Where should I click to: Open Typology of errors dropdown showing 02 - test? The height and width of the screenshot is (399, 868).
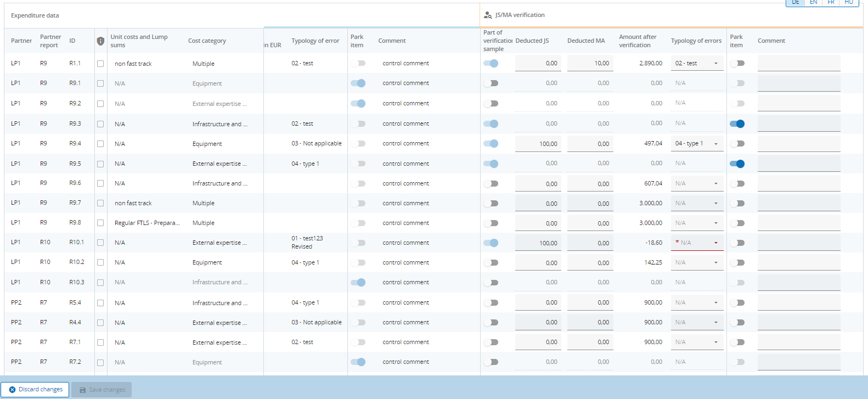(697, 64)
